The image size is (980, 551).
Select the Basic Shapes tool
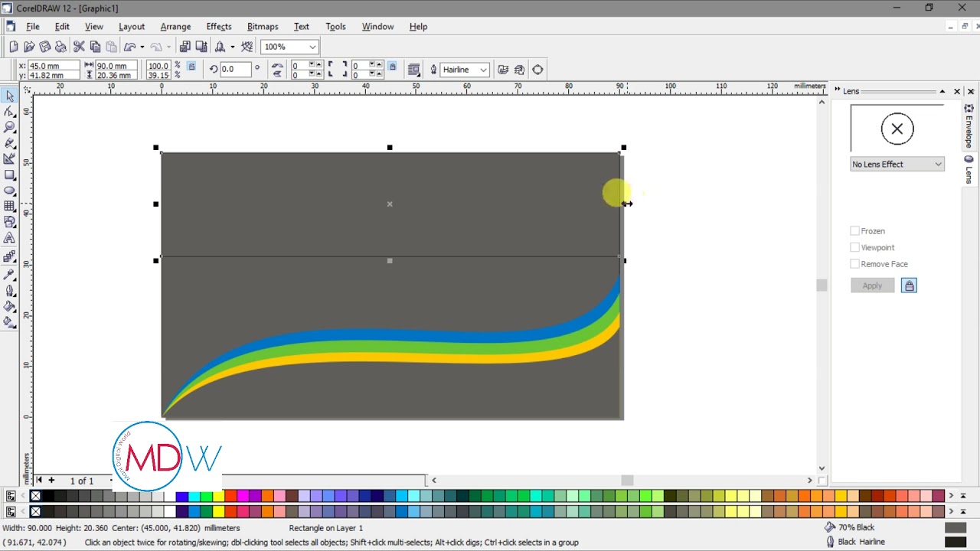pos(9,222)
